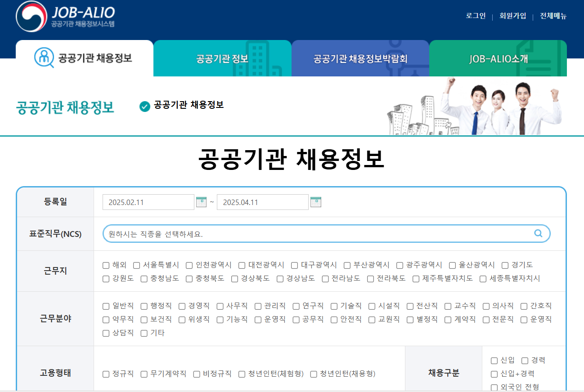Click the checkmark breadcrumb icon beside 공공기관 채용정보
The image size is (584, 392).
[144, 107]
